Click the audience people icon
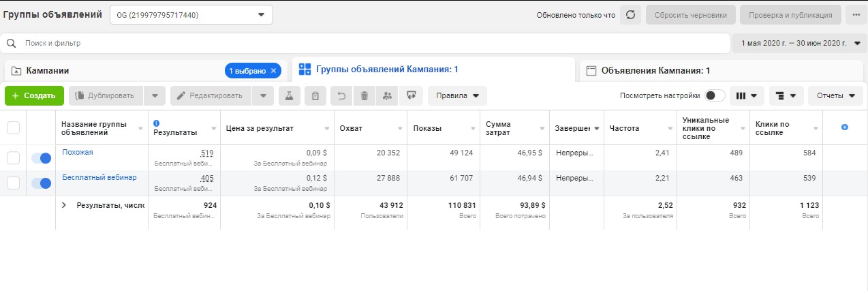The image size is (868, 291). point(388,95)
